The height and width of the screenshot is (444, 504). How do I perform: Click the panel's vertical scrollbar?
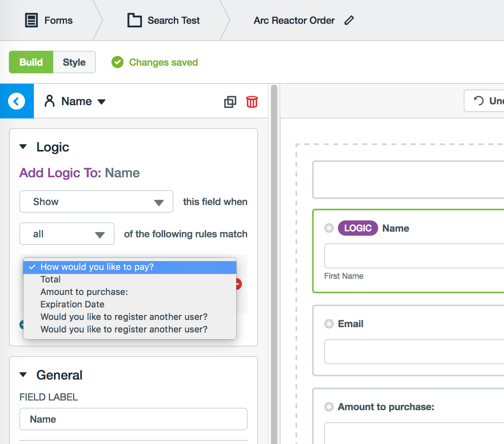pyautogui.click(x=274, y=262)
